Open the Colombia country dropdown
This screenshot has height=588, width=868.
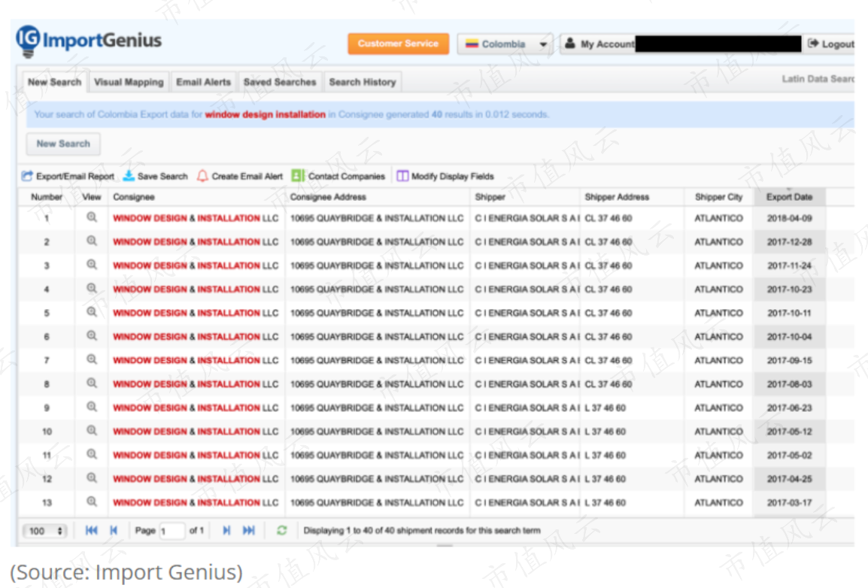[505, 44]
